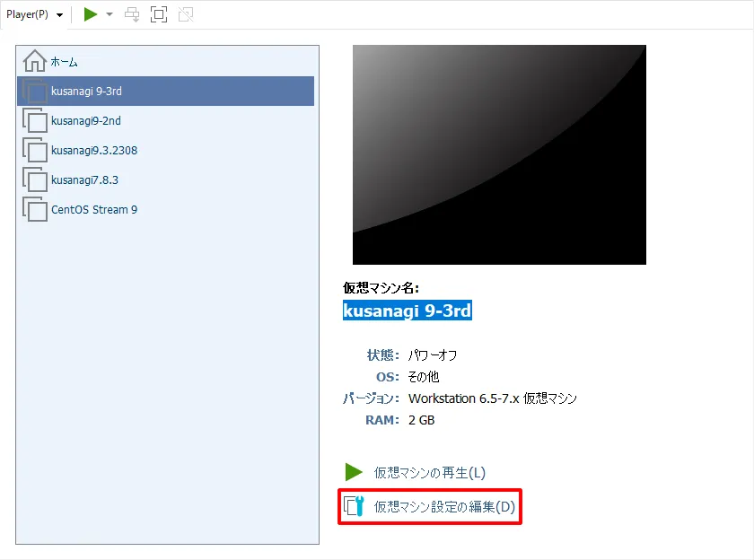
Task: Click the VM icon next to kusanagi 9-3rd
Action: tap(35, 91)
